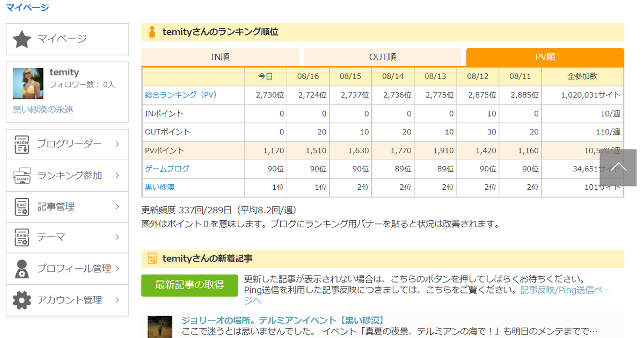
Task: Select the PV順 tab
Action: coord(545,57)
